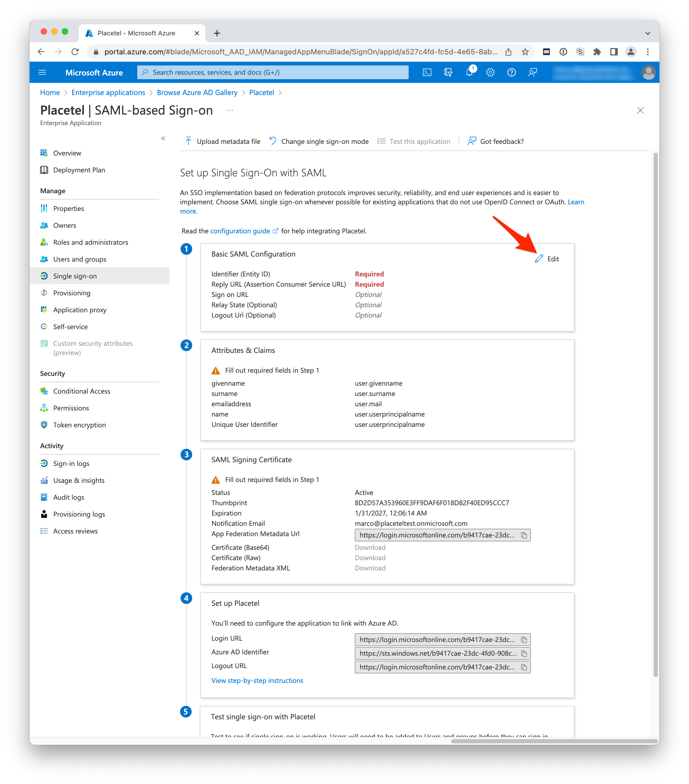Collapse the left sidebar menu
Screen dimensions: 689x784
(x=163, y=138)
